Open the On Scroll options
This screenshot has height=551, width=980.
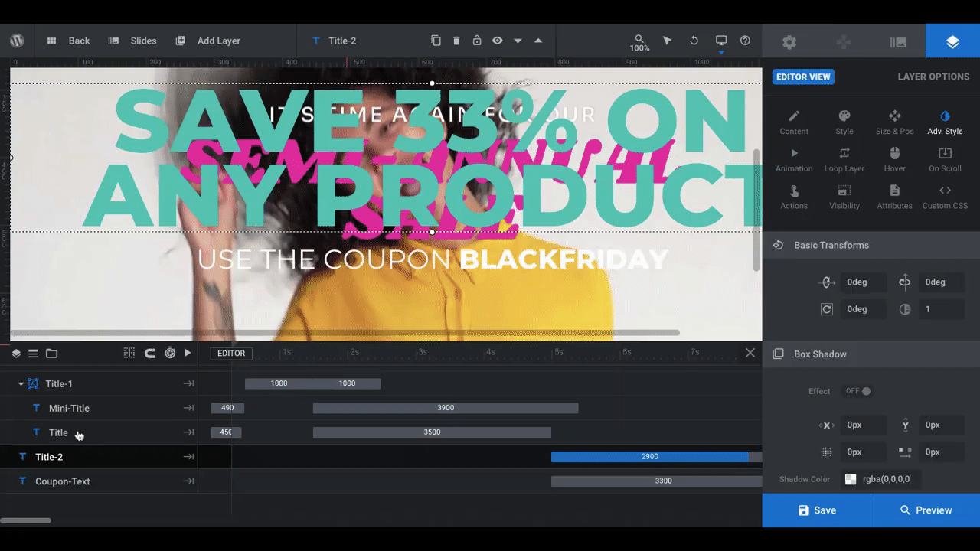coord(945,160)
